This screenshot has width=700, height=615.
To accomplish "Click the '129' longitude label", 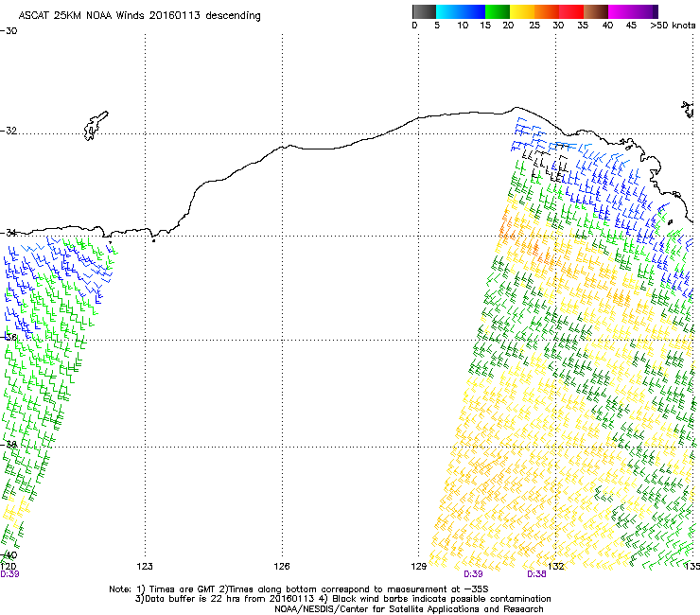I will pos(419,567).
